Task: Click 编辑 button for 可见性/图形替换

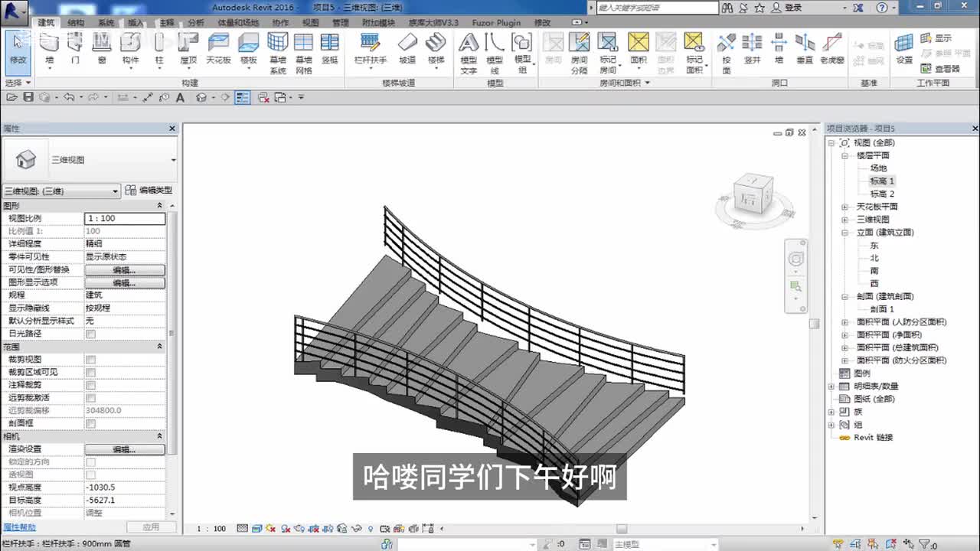Action: (125, 270)
